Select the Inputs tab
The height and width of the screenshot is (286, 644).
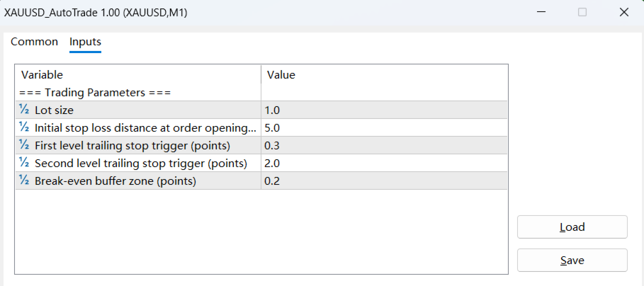(x=85, y=42)
